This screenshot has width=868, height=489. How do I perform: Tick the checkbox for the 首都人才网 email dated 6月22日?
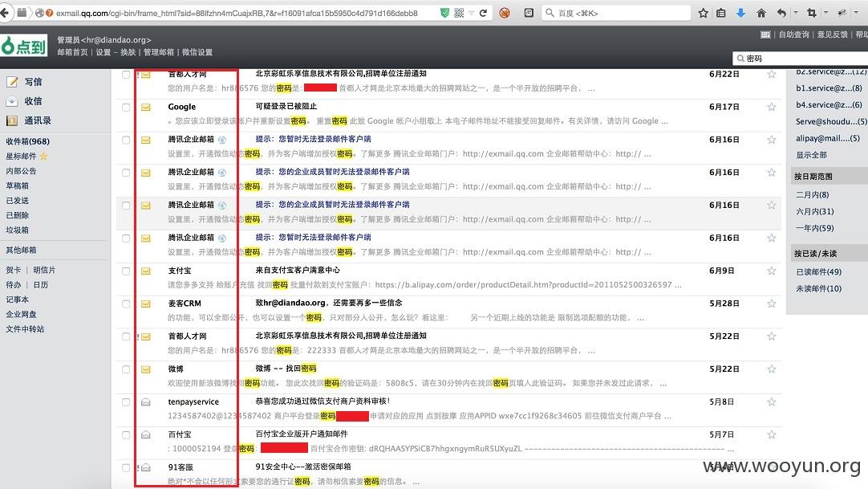(x=126, y=75)
